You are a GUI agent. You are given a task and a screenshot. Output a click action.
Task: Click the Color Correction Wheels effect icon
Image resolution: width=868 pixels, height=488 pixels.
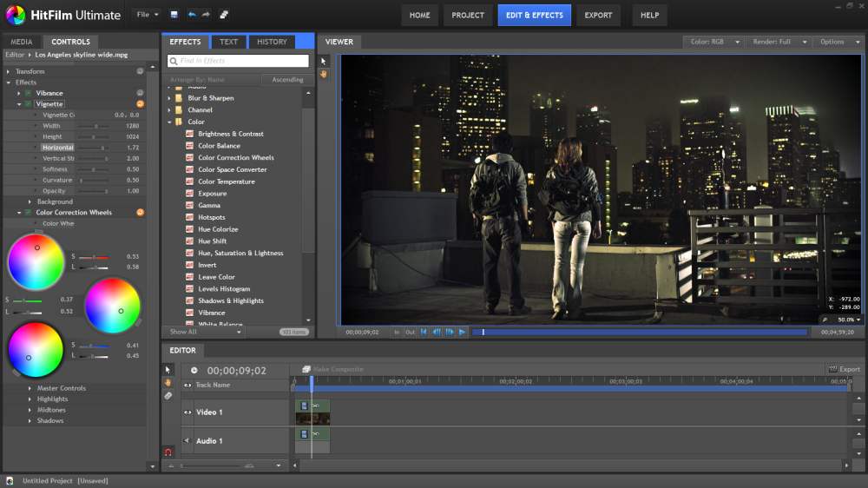(189, 158)
